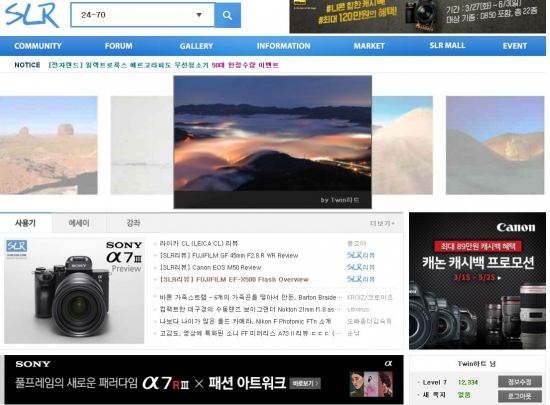The height and width of the screenshot is (405, 550).
Task: Open the Canon EOS M50 Review link
Action: (x=210, y=268)
